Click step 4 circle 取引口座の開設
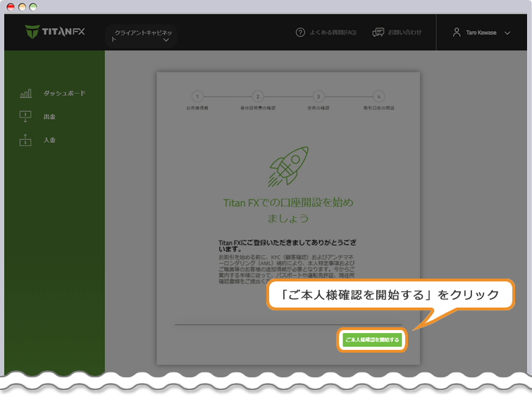This screenshot has height=395, width=532. tap(379, 97)
